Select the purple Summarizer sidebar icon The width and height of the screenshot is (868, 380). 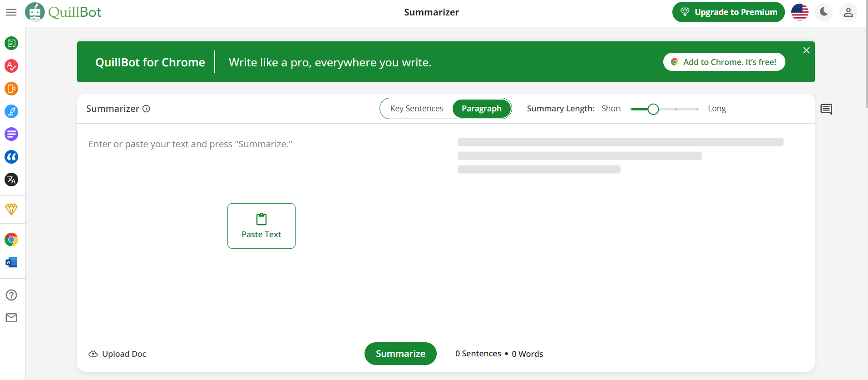(x=11, y=134)
